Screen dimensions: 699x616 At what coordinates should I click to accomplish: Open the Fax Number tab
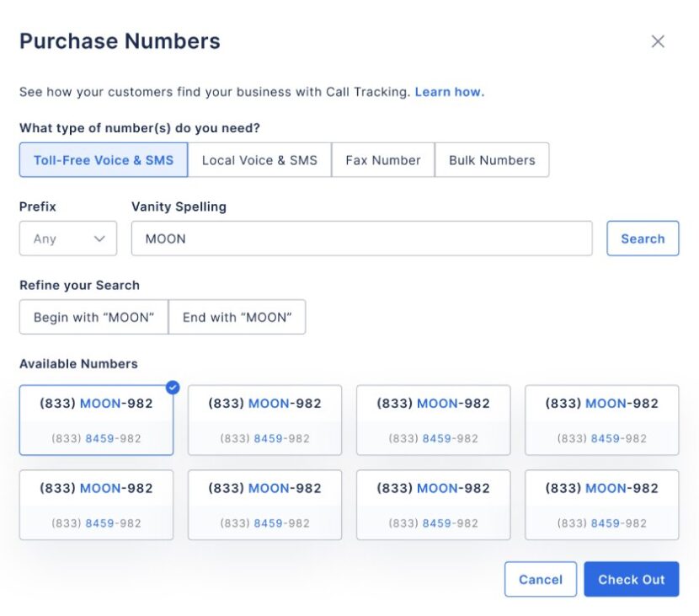pos(382,159)
